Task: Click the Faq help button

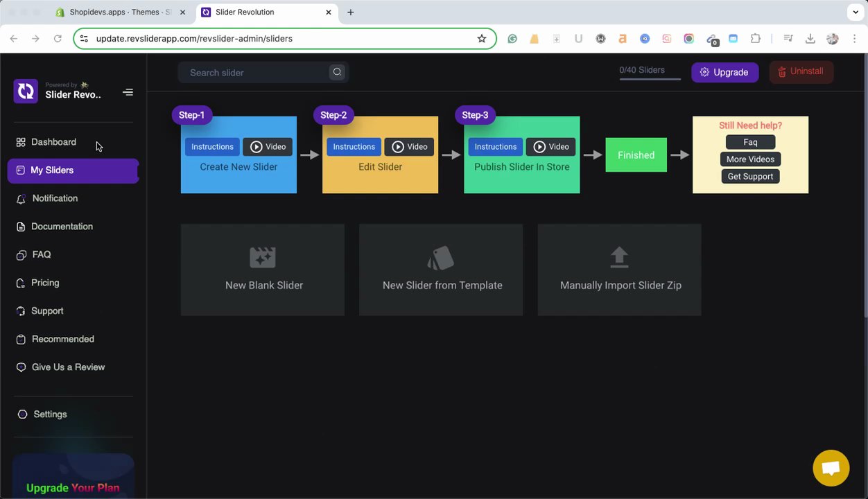Action: coord(750,142)
